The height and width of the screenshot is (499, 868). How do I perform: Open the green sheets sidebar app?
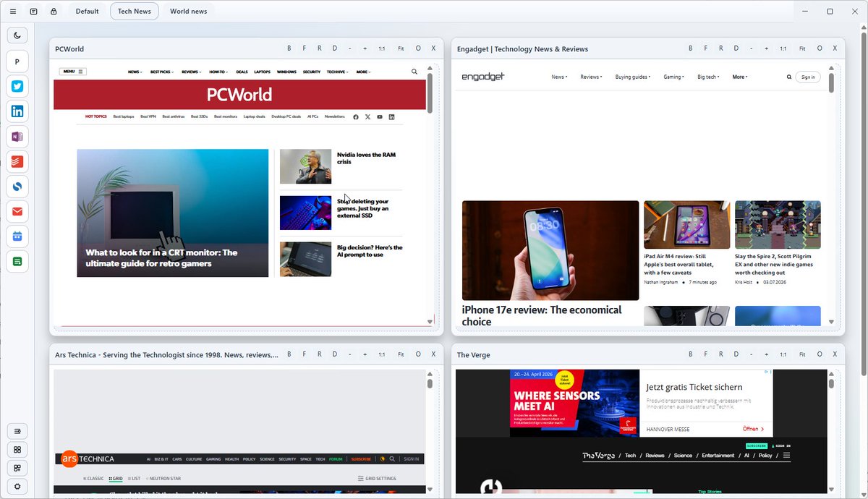[x=17, y=261]
